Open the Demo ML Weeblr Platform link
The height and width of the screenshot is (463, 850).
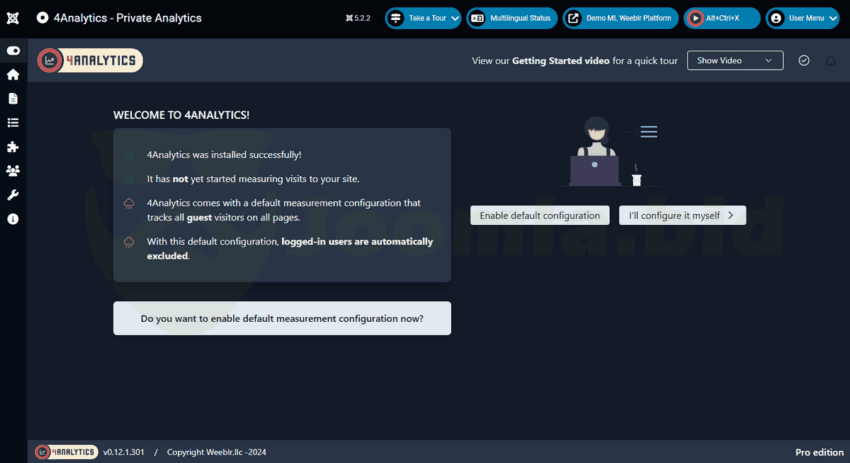(x=620, y=18)
